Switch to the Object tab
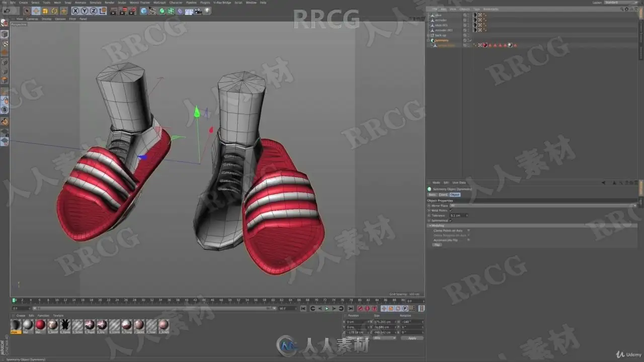The image size is (644, 362). coord(455,195)
